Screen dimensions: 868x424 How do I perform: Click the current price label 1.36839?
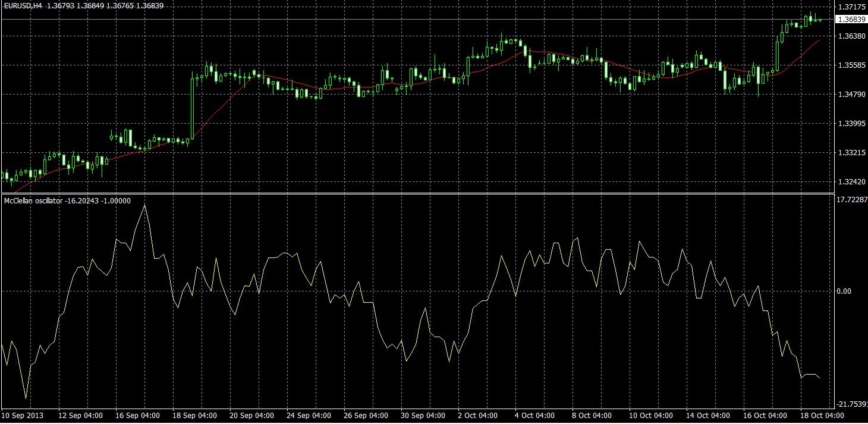point(851,20)
